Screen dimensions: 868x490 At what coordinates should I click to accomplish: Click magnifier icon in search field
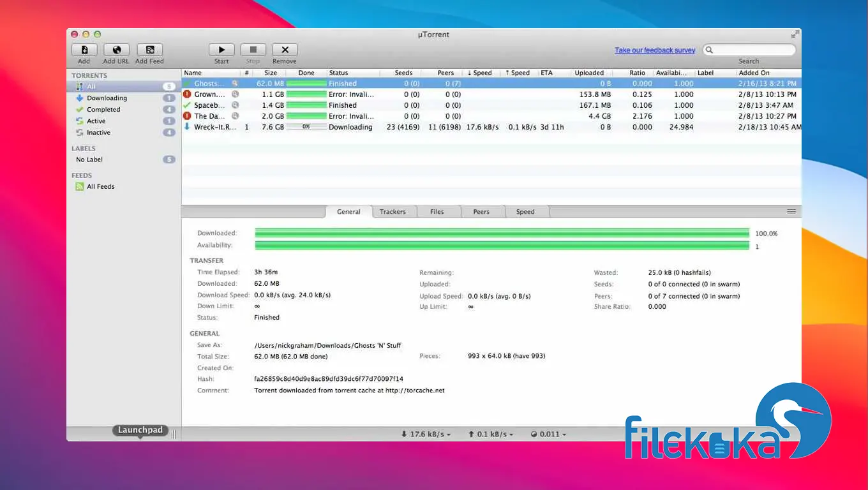click(x=710, y=50)
